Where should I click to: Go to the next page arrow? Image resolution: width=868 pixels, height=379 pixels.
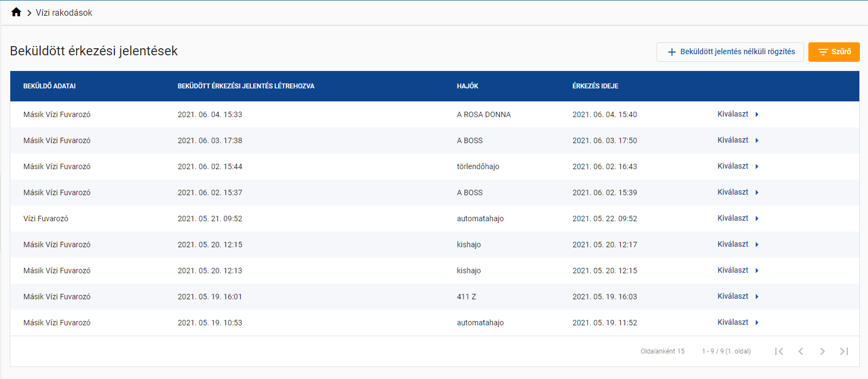pos(822,351)
